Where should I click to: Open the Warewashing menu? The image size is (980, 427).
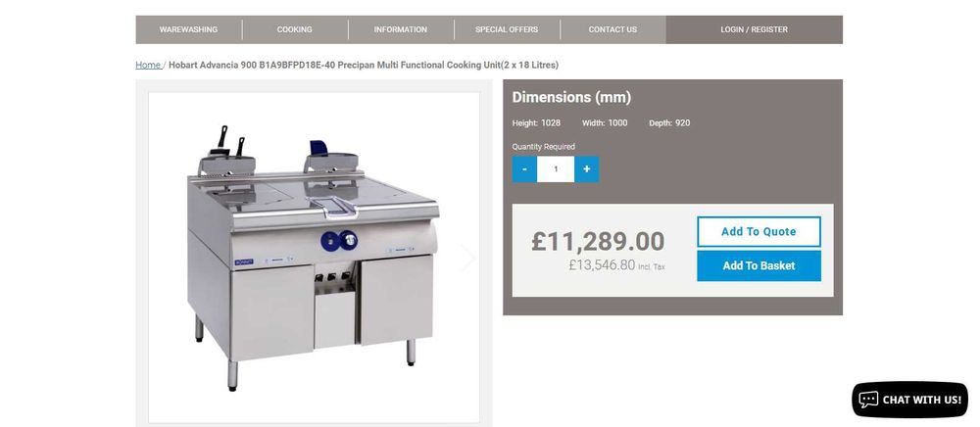click(189, 29)
